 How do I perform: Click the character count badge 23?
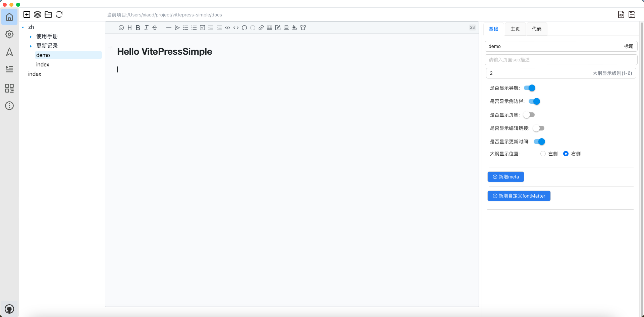(x=472, y=28)
